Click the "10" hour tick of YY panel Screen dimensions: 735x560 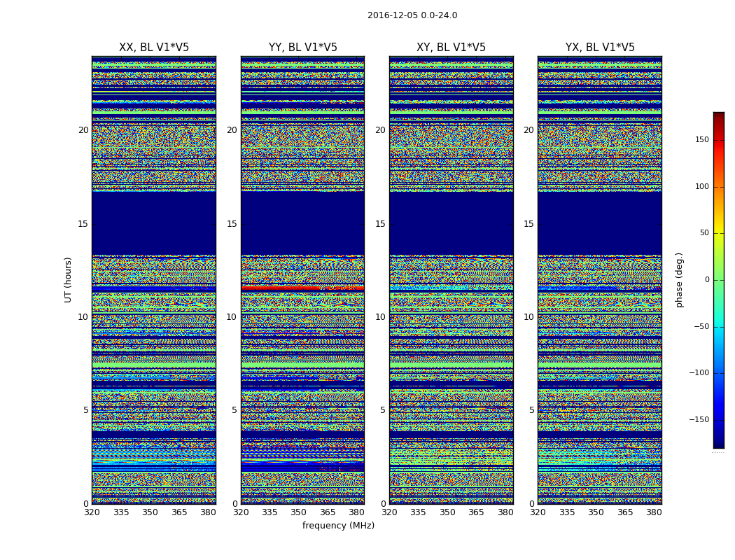[x=232, y=317]
